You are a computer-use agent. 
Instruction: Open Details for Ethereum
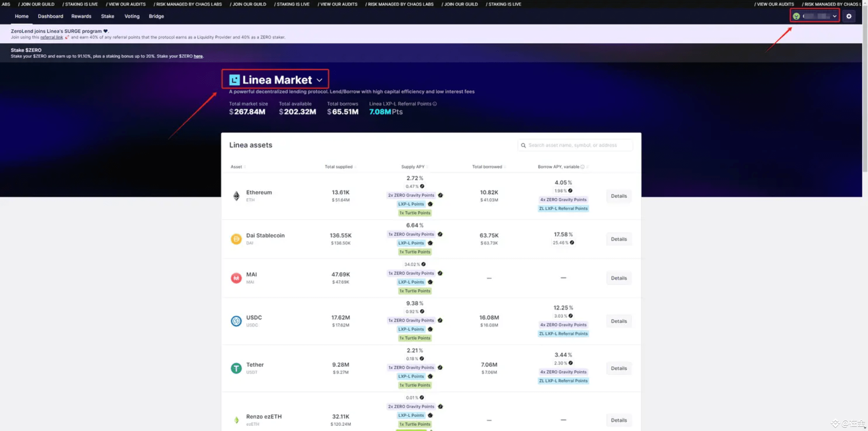click(618, 196)
